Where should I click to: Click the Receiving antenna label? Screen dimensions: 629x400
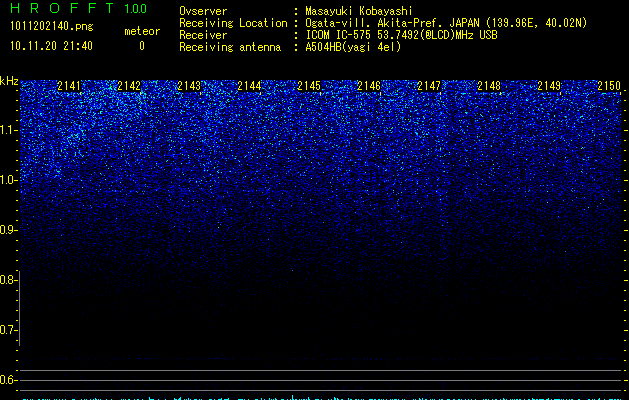pyautogui.click(x=230, y=47)
